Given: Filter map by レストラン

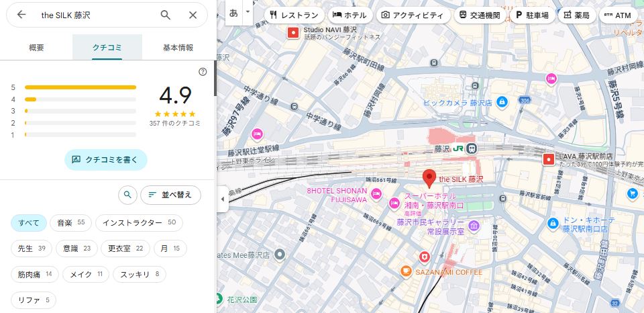Looking at the screenshot, I should [294, 15].
